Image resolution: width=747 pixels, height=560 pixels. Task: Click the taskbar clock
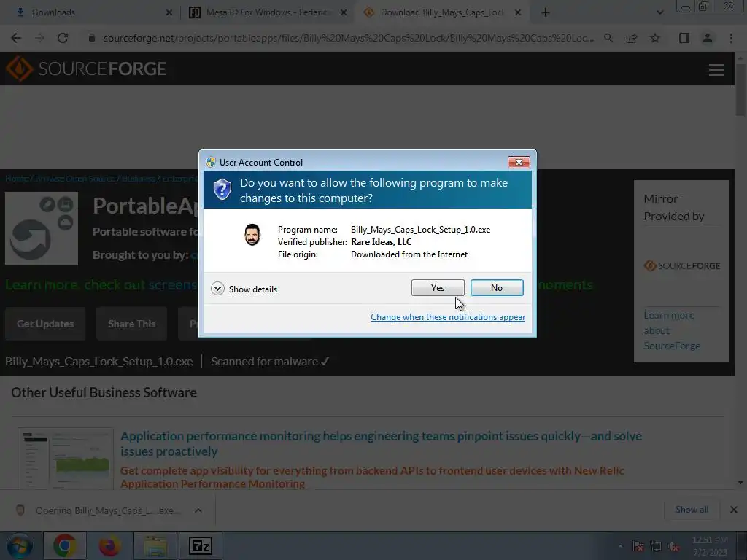[710, 546]
